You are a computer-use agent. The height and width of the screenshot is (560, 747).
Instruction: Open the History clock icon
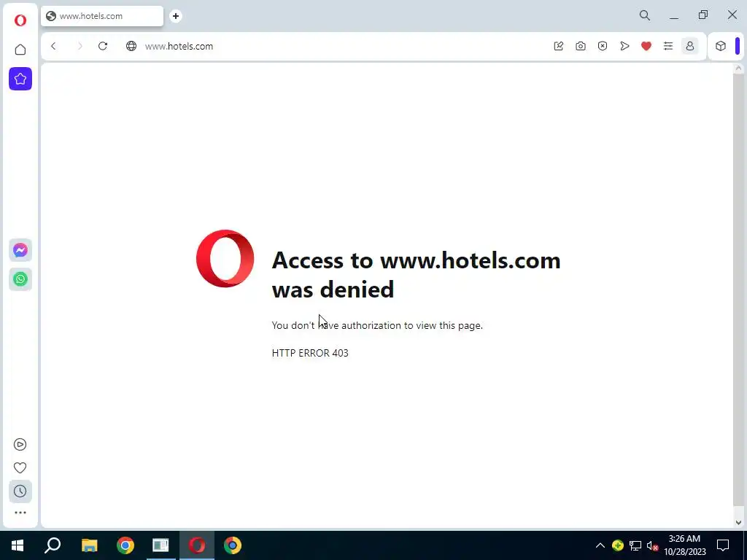coord(20,491)
